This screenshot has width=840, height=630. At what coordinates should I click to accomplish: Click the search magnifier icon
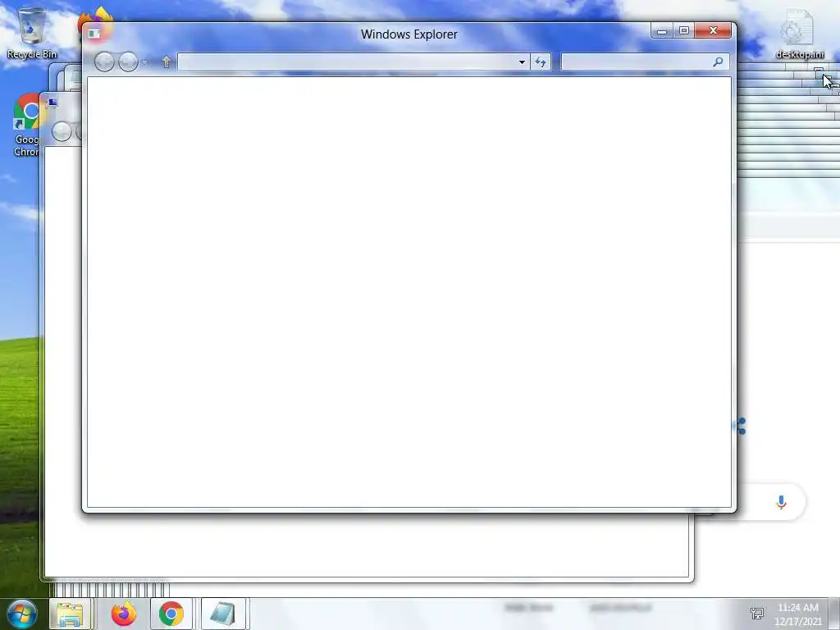coord(718,62)
